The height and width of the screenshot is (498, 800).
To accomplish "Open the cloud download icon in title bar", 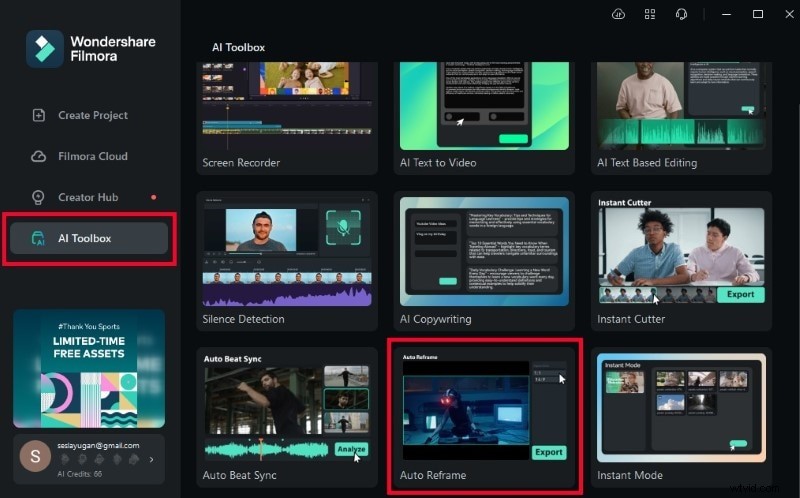I will pos(618,14).
